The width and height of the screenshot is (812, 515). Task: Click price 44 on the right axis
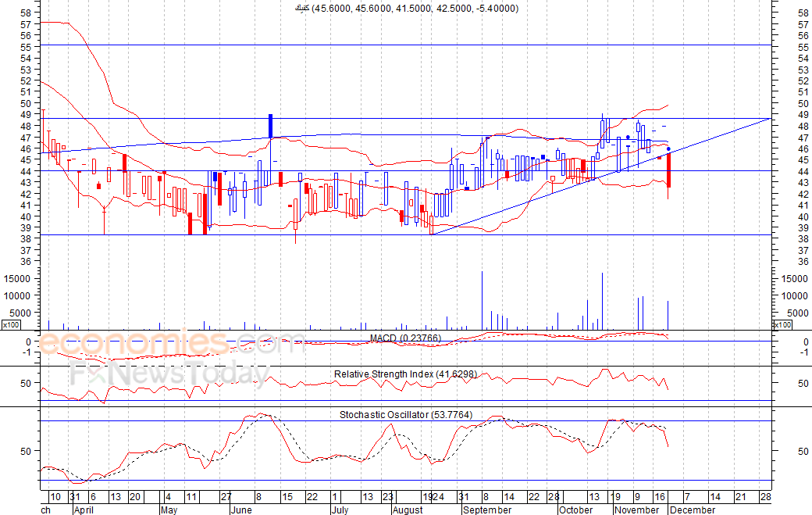click(803, 171)
